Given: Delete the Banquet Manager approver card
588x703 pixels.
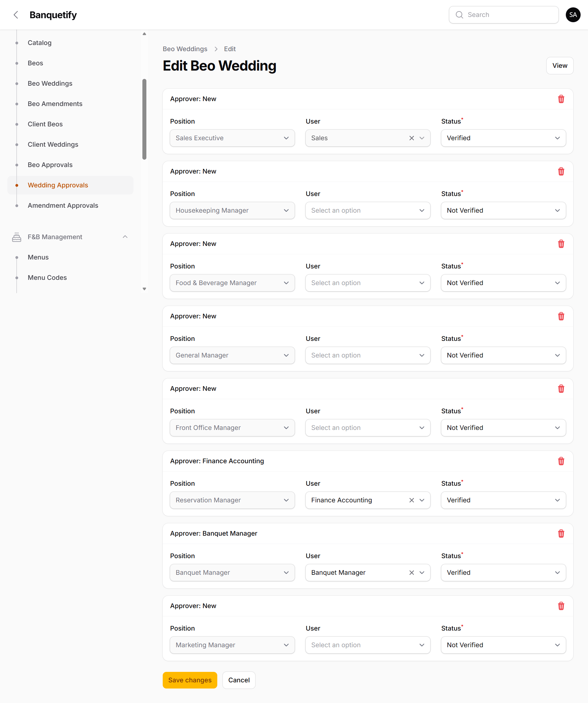Looking at the screenshot, I should (x=561, y=533).
